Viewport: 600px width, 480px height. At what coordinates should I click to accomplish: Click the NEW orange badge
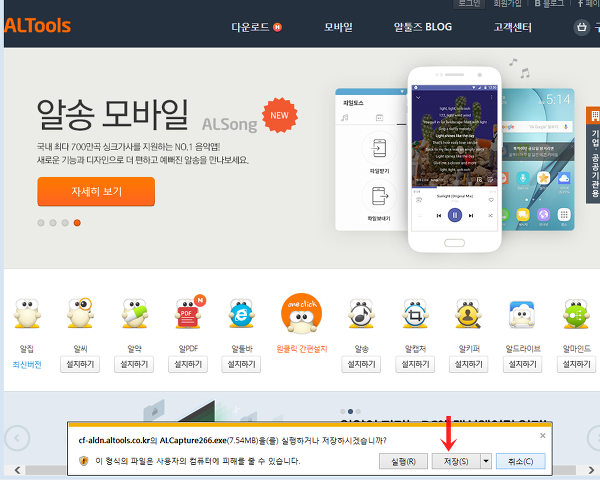click(280, 115)
